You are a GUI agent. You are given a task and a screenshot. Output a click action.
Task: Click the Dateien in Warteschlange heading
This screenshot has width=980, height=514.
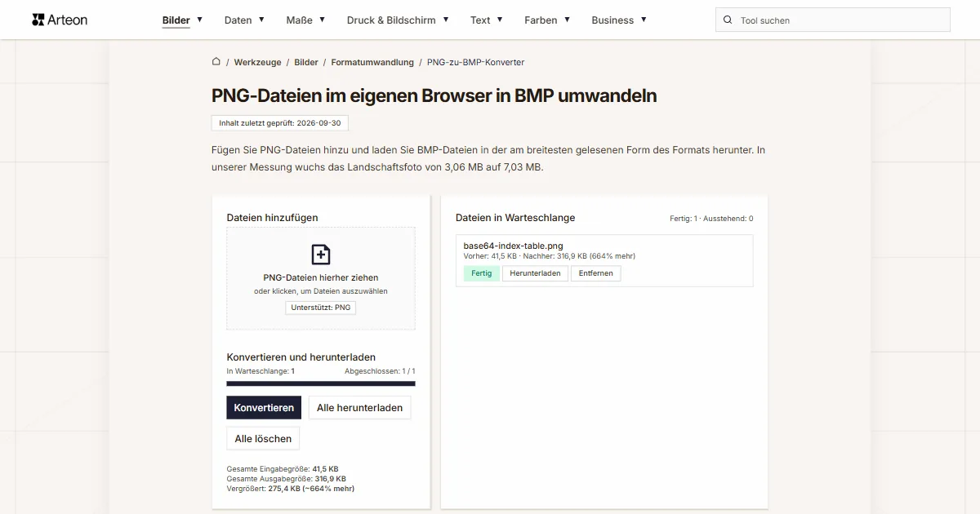[x=515, y=218]
